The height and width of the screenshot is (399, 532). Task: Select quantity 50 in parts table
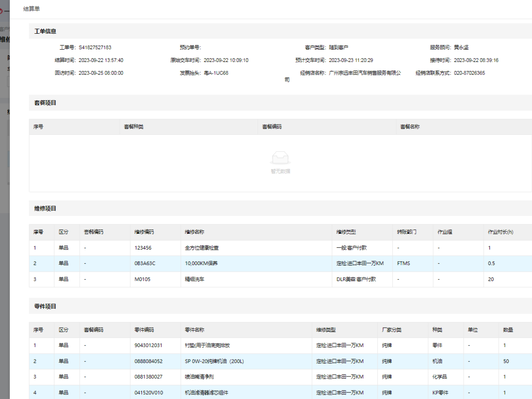tap(506, 361)
